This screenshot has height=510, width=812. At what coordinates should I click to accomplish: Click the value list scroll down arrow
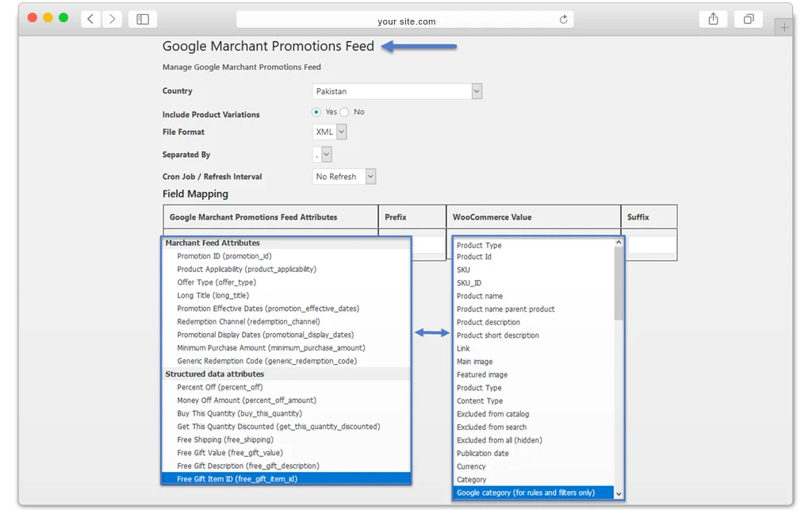(619, 494)
